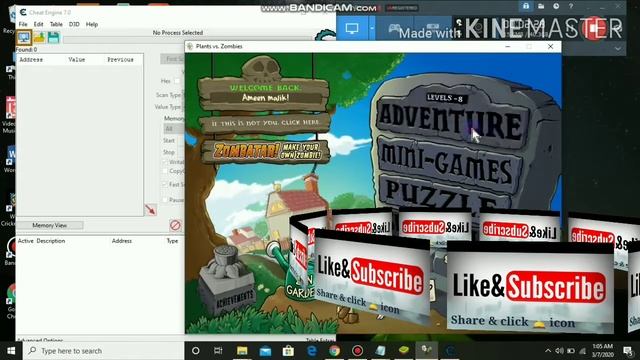Click the 'Type here to search' taskbar box
Viewport: 640px width, 360px height.
pyautogui.click(x=103, y=351)
